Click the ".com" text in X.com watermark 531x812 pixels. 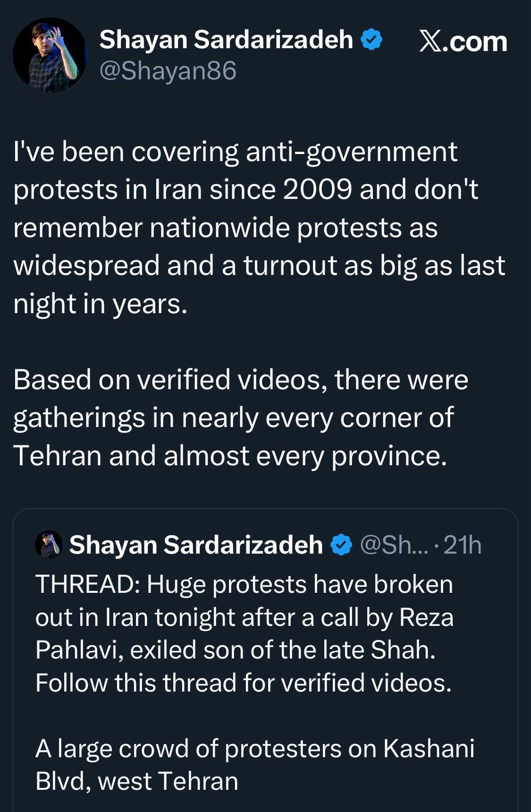coord(478,42)
